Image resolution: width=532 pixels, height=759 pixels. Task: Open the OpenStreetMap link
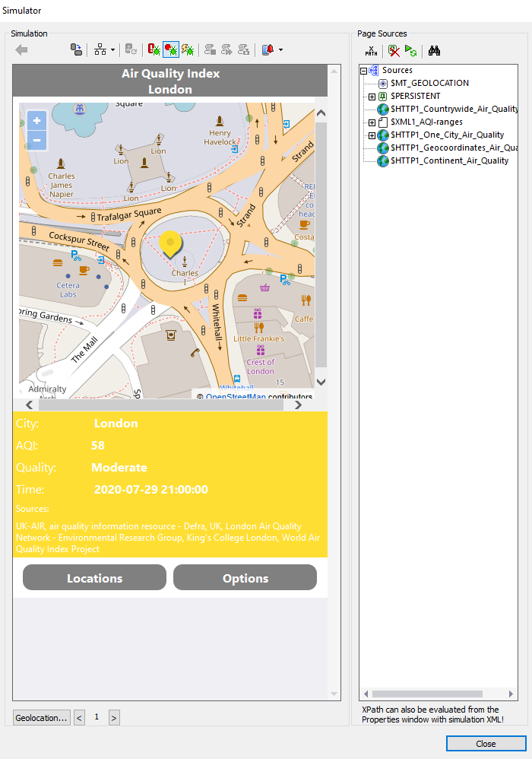(236, 397)
